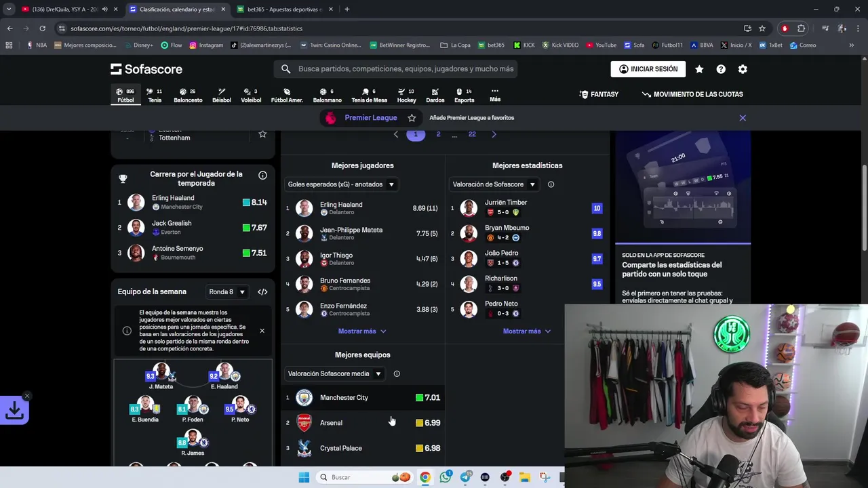Screen dimensions: 868x488
Task: Open the Ronda 8 dropdown
Action: tap(226, 292)
